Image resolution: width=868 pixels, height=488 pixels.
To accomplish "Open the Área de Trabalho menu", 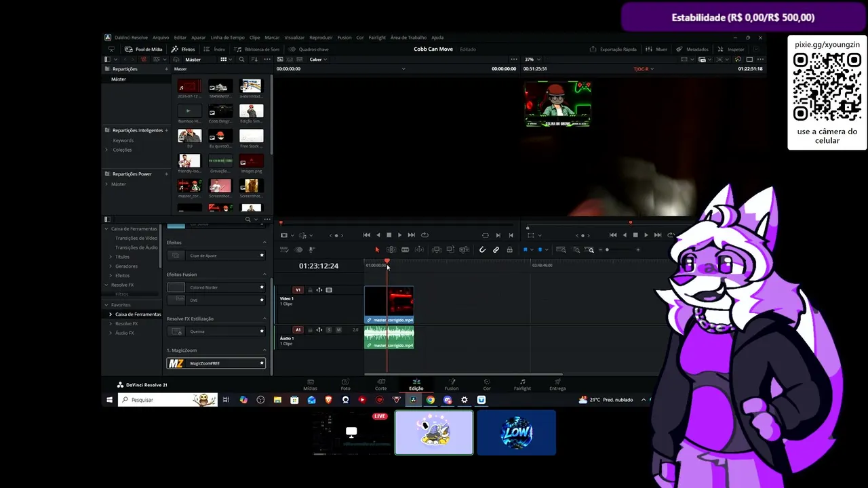I will point(408,38).
